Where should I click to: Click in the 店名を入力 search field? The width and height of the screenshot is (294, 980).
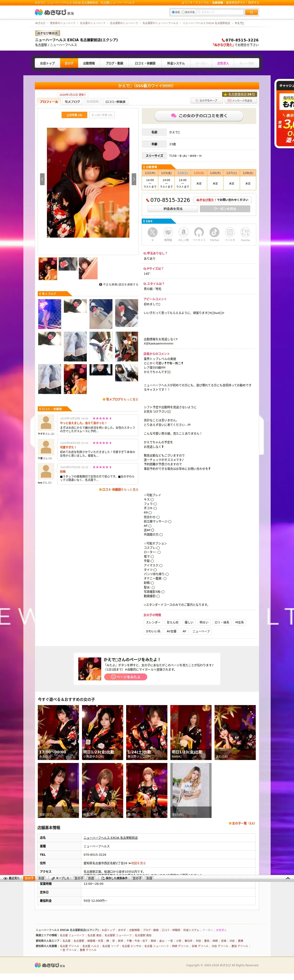[x=220, y=12]
